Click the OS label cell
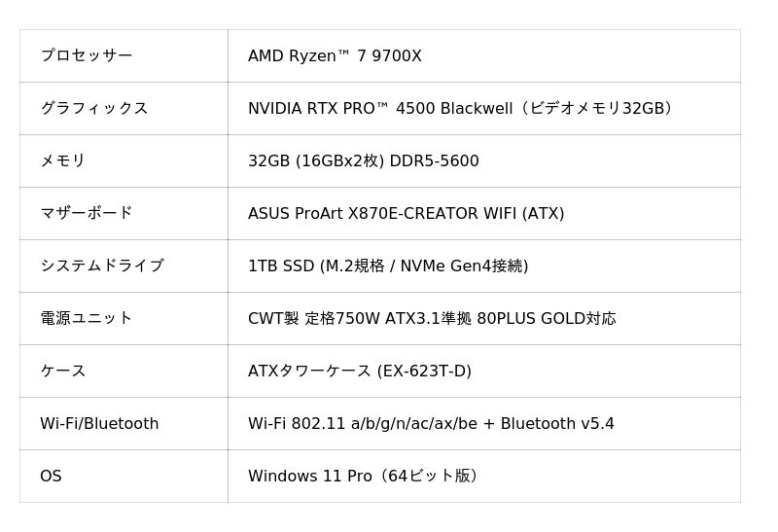Screen dimensions: 778x532 click(51, 477)
